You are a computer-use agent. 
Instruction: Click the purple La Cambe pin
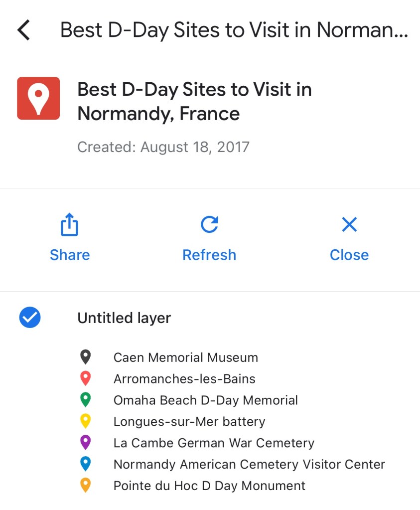86,443
